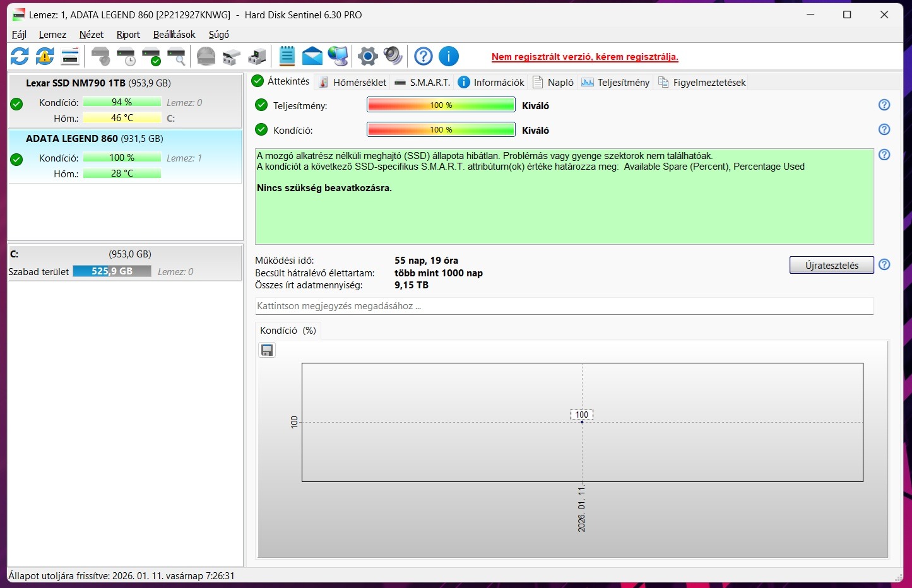Click the help icon beside Kondíció bar
Viewport: 912px width, 588px height.
884,129
